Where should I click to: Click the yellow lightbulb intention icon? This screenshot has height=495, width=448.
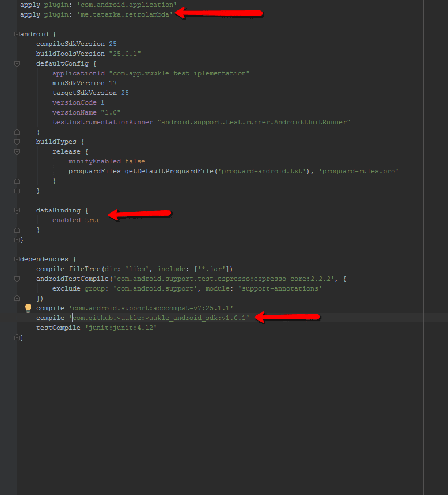pyautogui.click(x=28, y=308)
